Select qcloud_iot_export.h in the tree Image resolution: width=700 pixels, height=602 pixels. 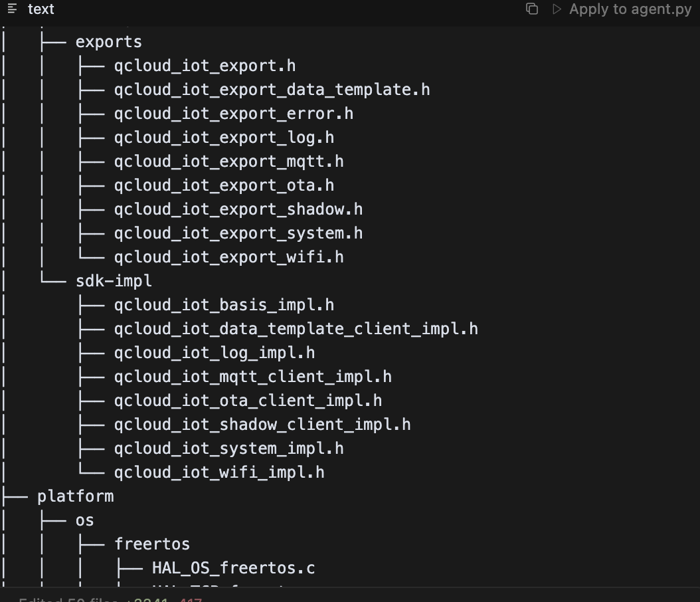[x=205, y=65]
